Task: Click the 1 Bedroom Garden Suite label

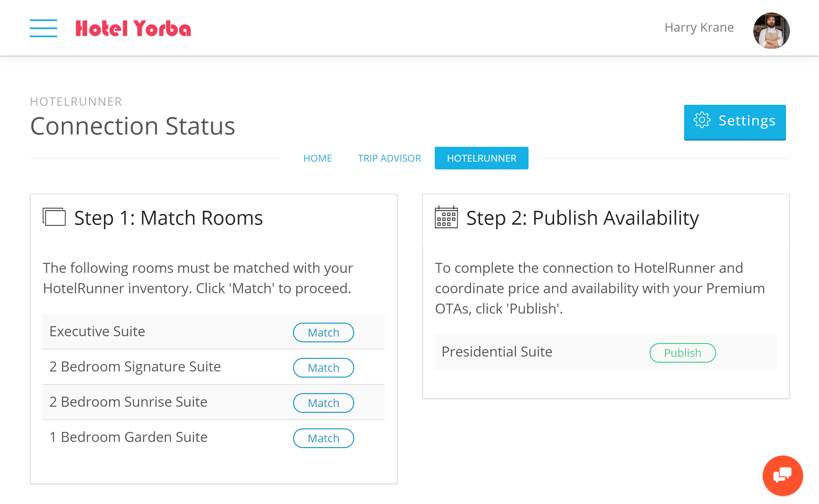Action: coord(128,437)
